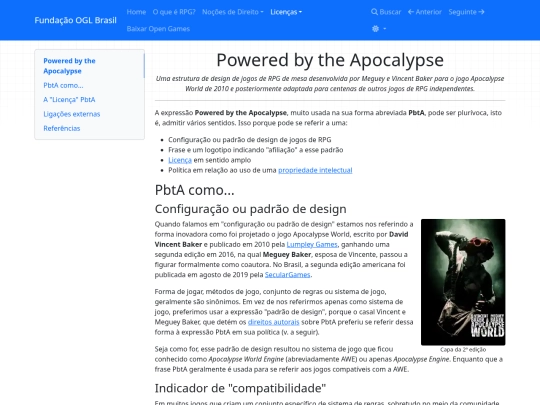
Task: Expand the Noções de Direito dropdown
Action: point(233,12)
